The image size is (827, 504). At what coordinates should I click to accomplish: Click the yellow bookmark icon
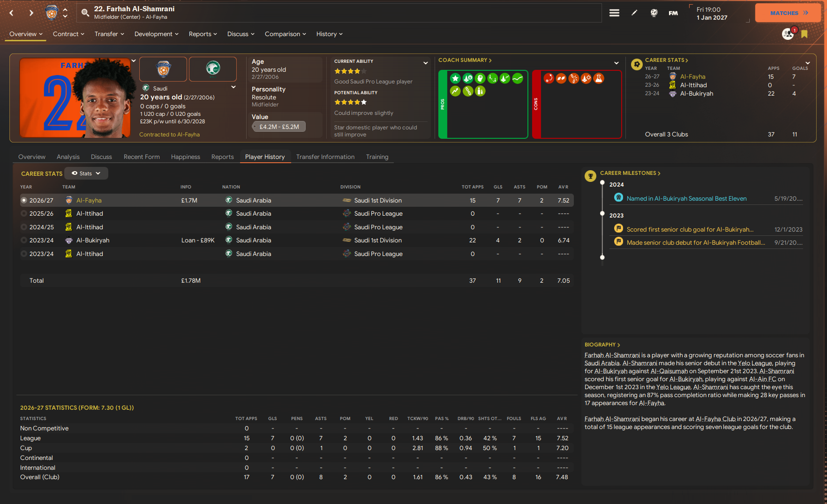tap(804, 34)
